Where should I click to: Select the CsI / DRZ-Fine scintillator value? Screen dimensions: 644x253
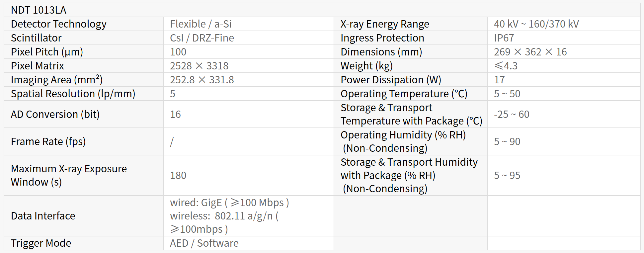tap(202, 38)
